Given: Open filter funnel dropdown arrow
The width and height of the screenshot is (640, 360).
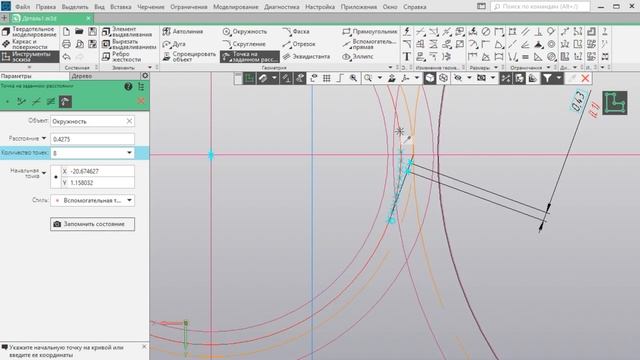Looking at the screenshot, I should pos(559,78).
